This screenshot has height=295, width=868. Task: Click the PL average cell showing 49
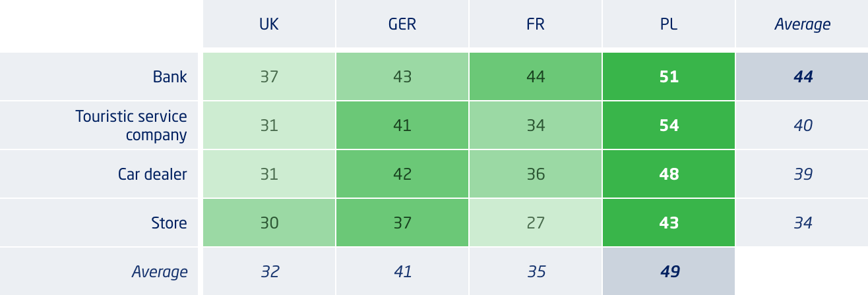[x=669, y=271]
